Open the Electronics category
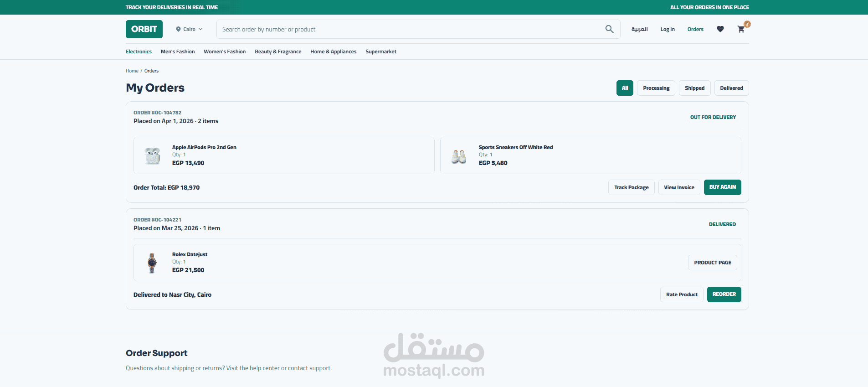 click(x=139, y=52)
